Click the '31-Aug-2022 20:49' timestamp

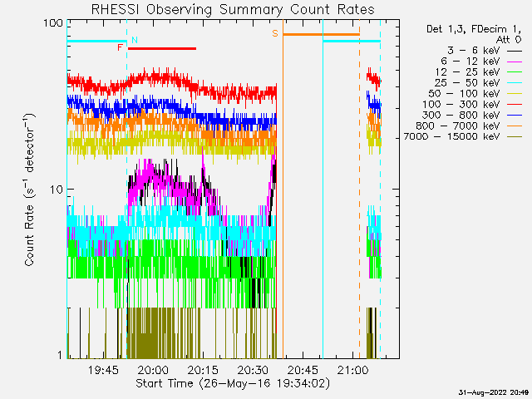click(x=494, y=393)
